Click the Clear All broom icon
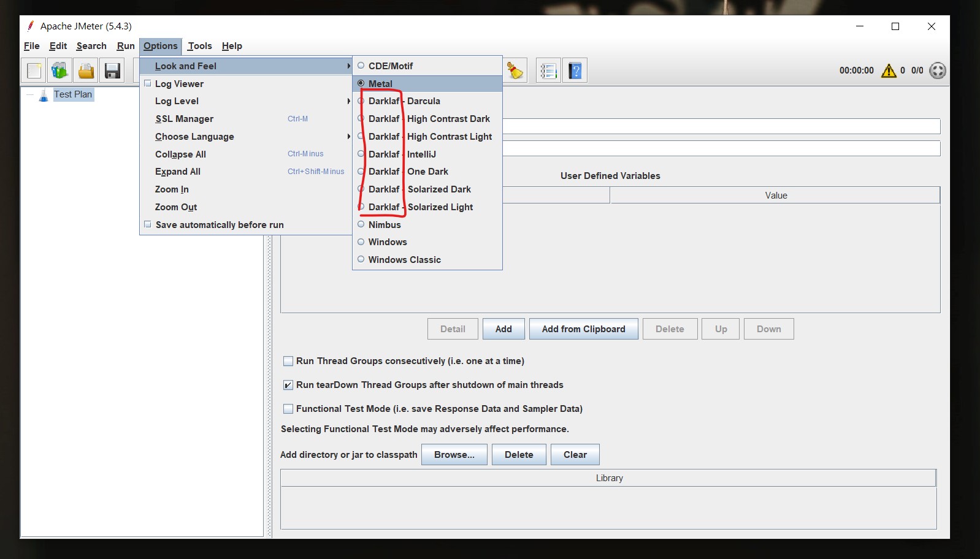 tap(515, 70)
